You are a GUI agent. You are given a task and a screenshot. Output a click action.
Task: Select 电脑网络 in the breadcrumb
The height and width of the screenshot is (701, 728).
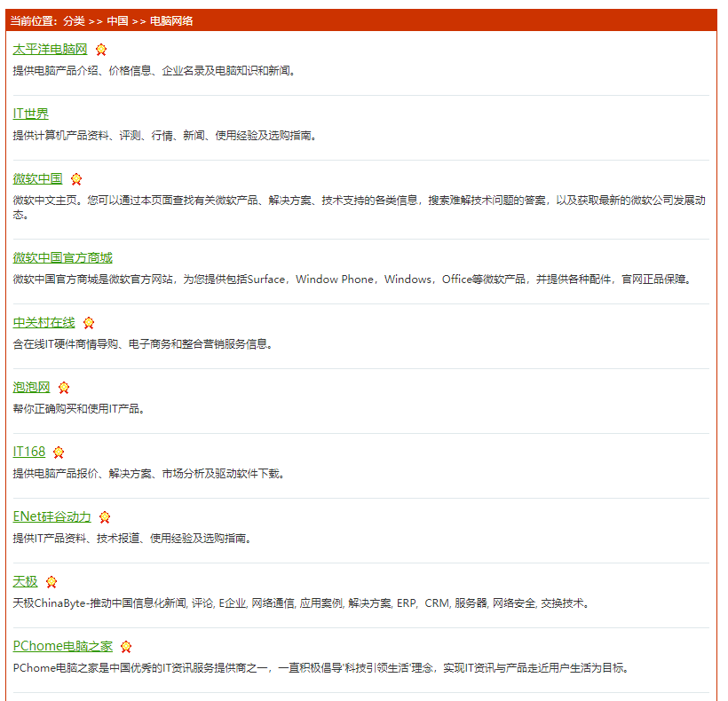(x=171, y=21)
